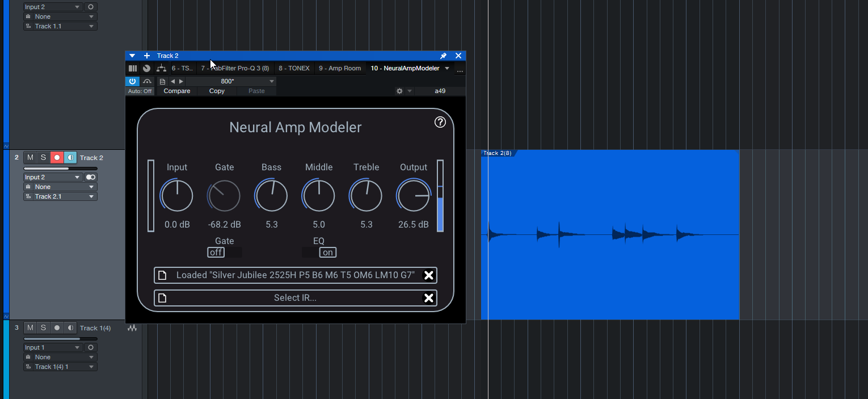This screenshot has height=399, width=868.
Task: Toggle input monitoring on Track 2
Action: (70, 157)
